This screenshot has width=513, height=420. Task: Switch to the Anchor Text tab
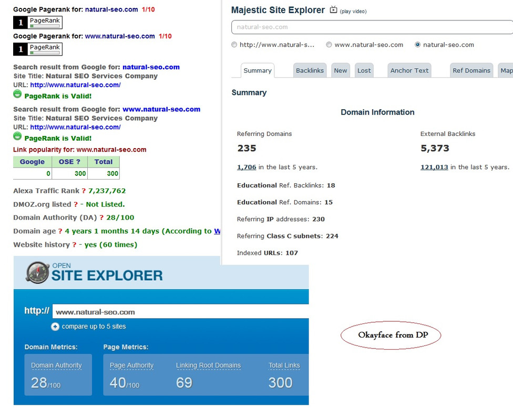pos(409,70)
